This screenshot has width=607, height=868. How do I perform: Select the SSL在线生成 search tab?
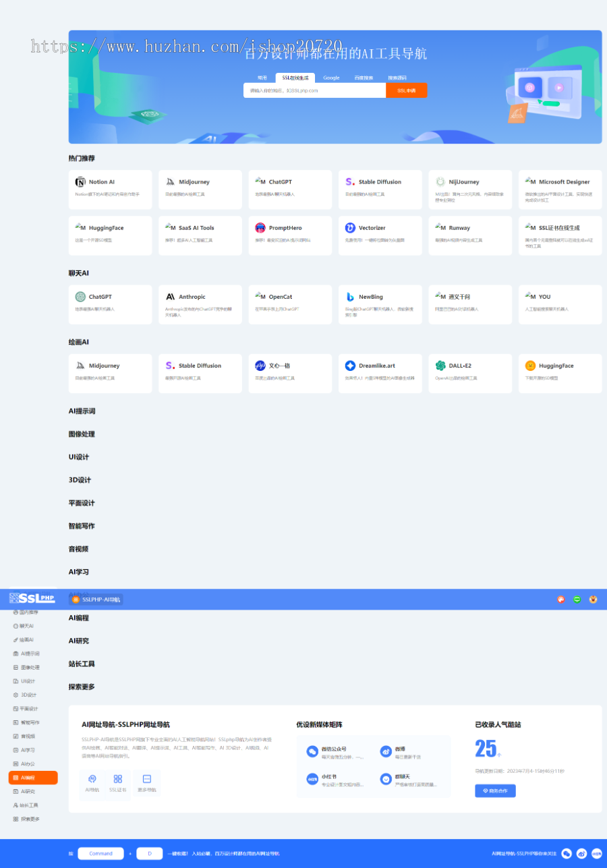point(295,78)
